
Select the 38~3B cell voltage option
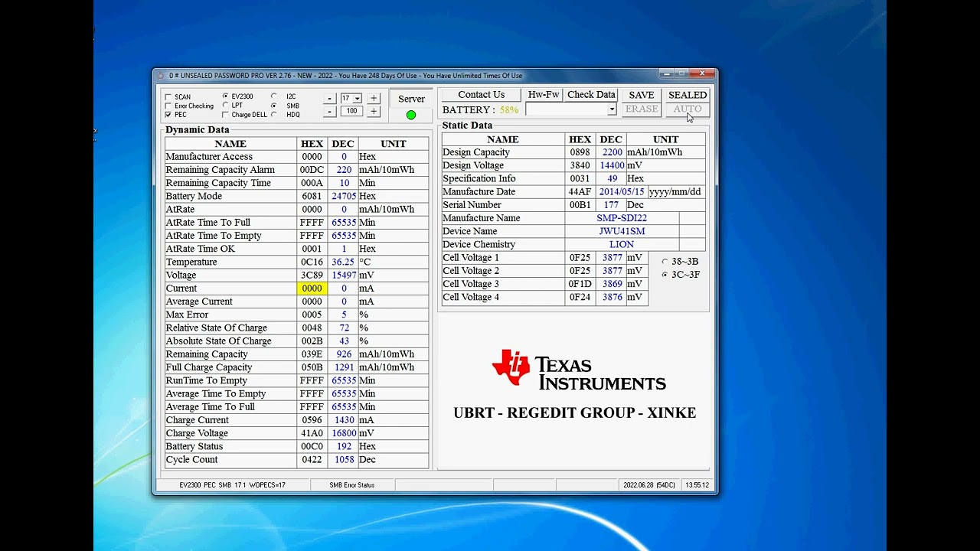665,262
